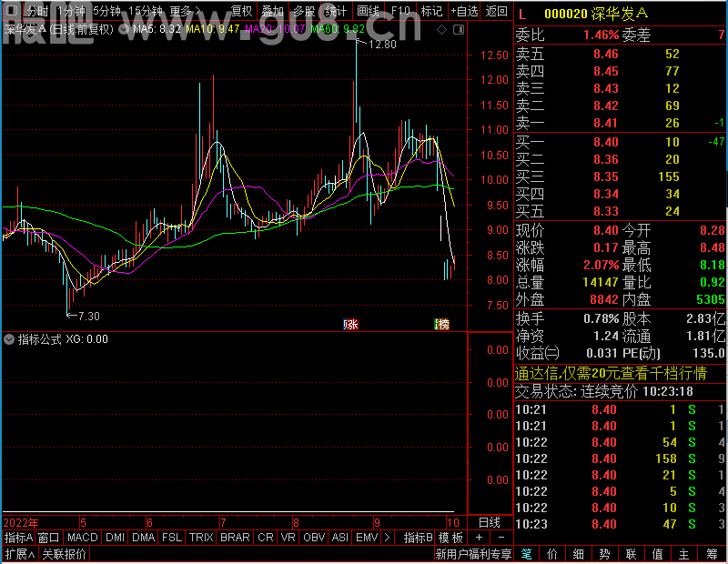Click the 买一 price 8.40

[x=606, y=142]
